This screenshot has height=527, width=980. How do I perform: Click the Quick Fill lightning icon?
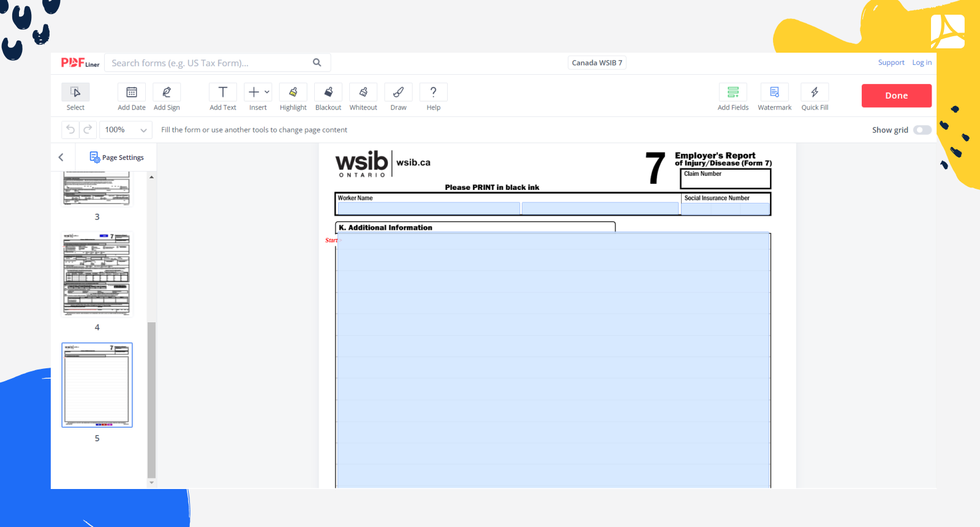(815, 93)
